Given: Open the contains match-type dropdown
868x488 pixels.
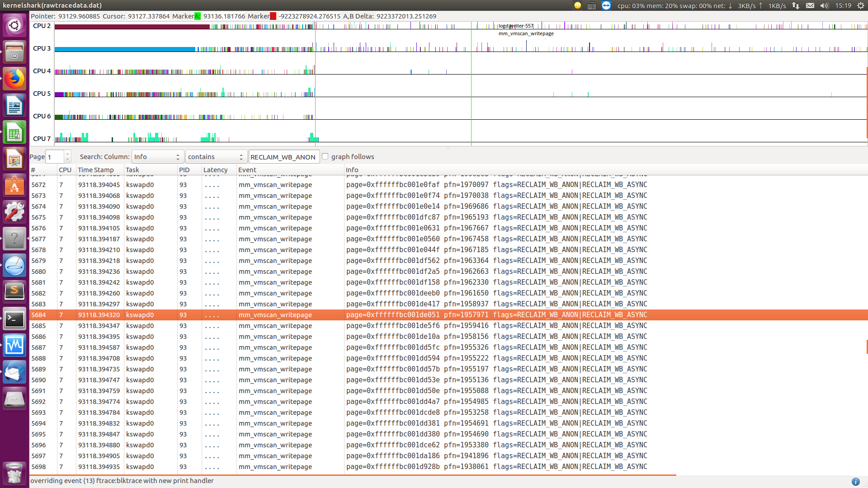Looking at the screenshot, I should click(216, 157).
